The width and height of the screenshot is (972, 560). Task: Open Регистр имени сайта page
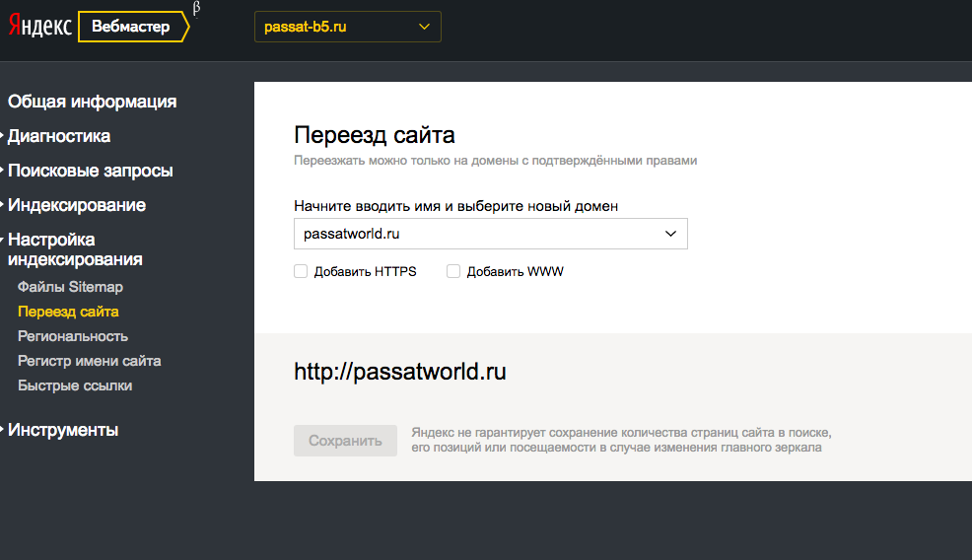tap(90, 361)
